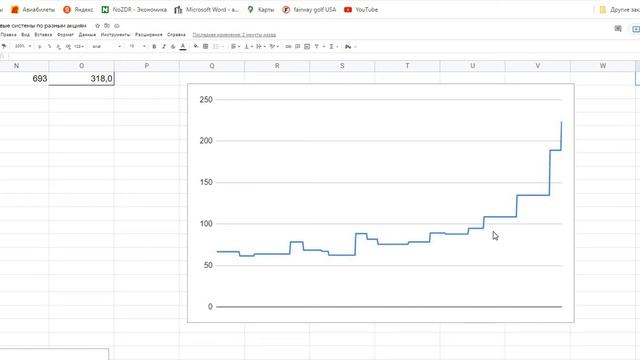Open the zoom 100% dropdown
The image size is (640, 360).
pyautogui.click(x=22, y=47)
